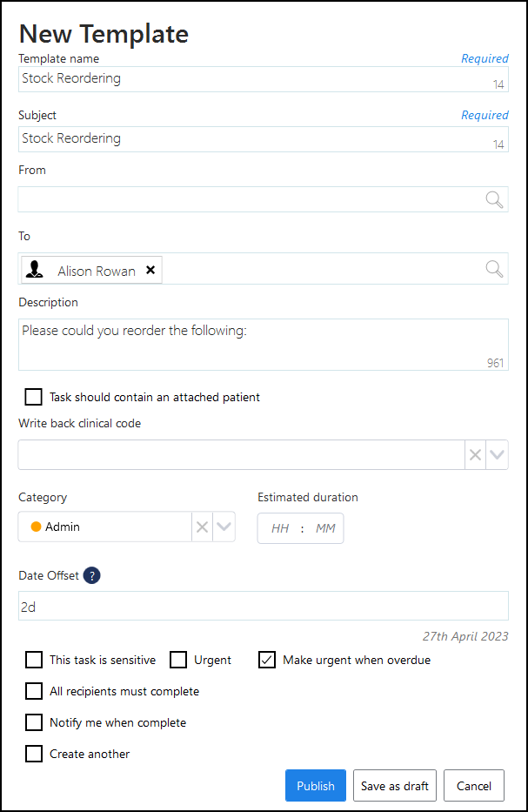Click the search magnifier in From field
The image size is (528, 812).
pos(494,199)
